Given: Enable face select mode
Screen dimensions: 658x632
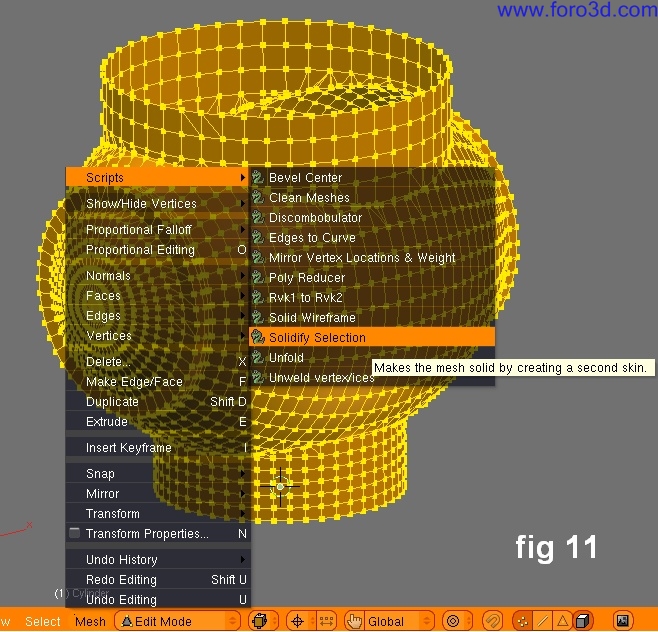Looking at the screenshot, I should pyautogui.click(x=562, y=621).
